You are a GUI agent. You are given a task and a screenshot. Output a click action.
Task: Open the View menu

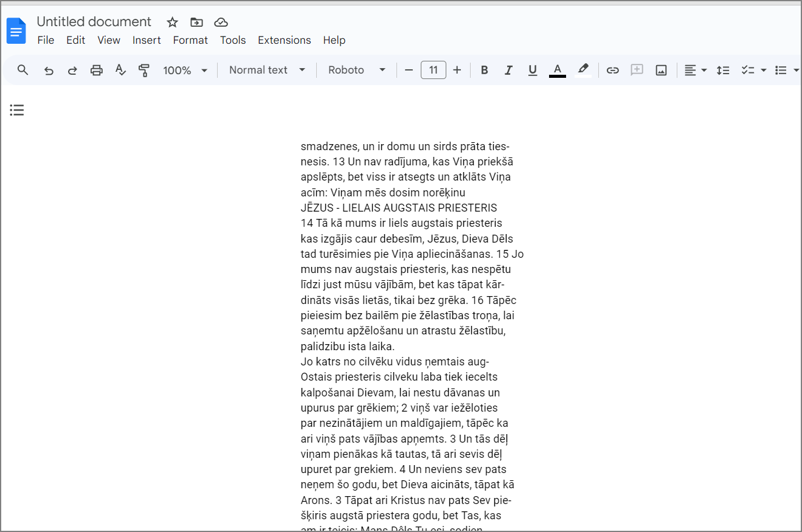[109, 40]
